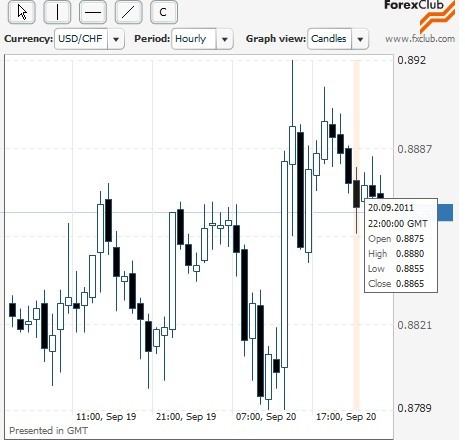Image resolution: width=465 pixels, height=440 pixels.
Task: Click the 21:00, Sep 19 time label
Action: [x=186, y=416]
